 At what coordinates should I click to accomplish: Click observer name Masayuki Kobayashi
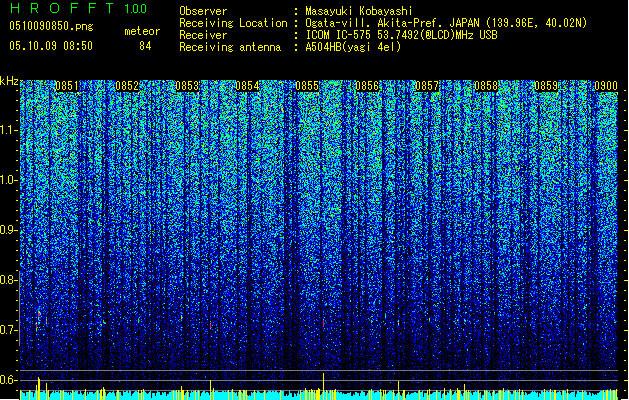point(359,11)
